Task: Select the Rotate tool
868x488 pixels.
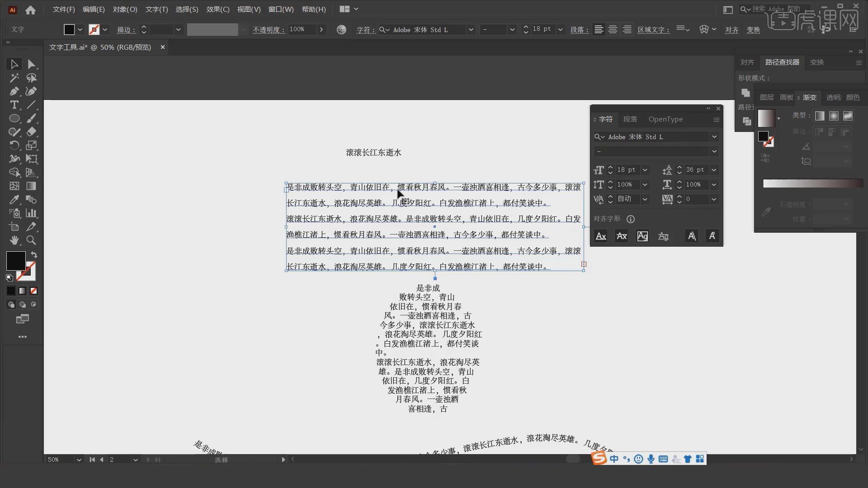Action: pos(14,145)
